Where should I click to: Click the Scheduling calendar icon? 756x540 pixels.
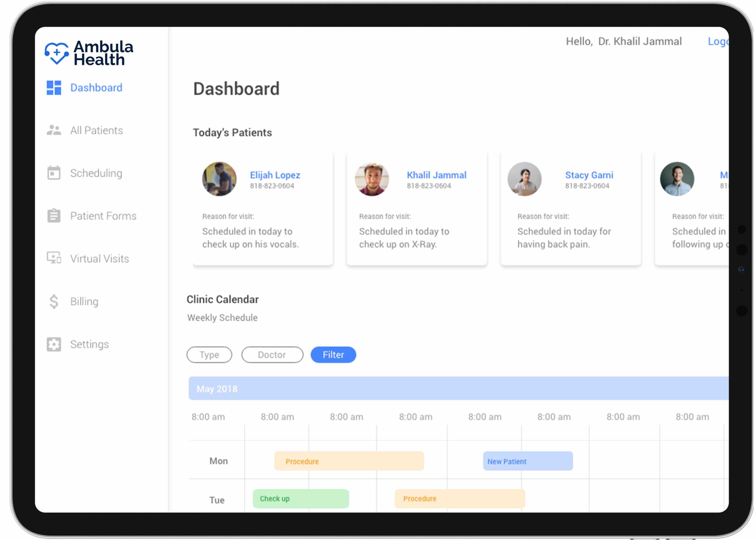click(x=54, y=173)
